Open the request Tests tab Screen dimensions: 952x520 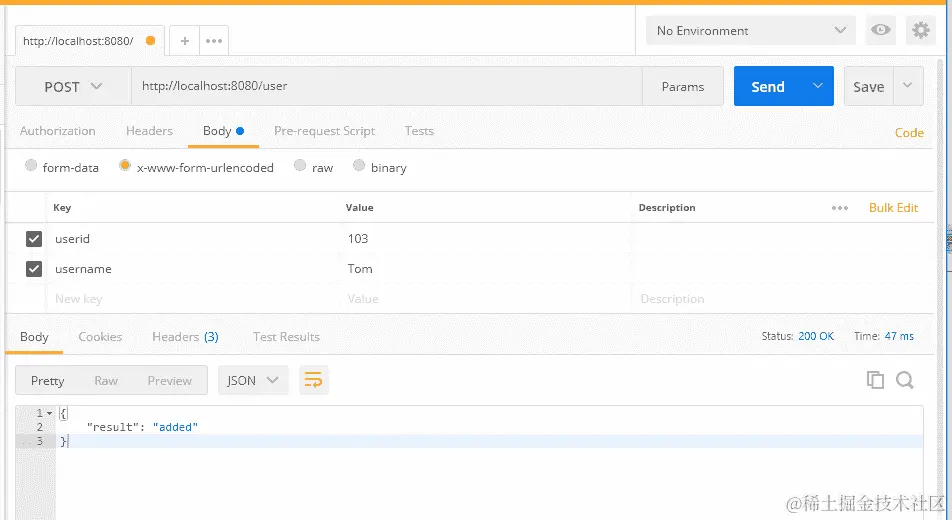coord(419,131)
